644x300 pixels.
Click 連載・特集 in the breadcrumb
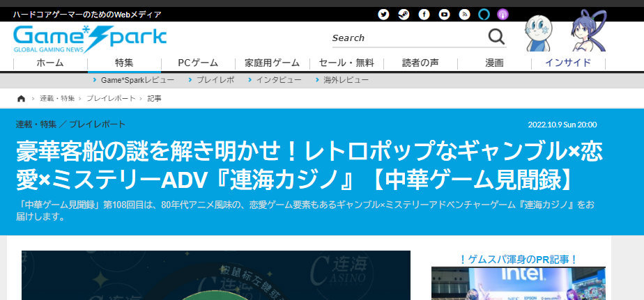[x=57, y=99]
